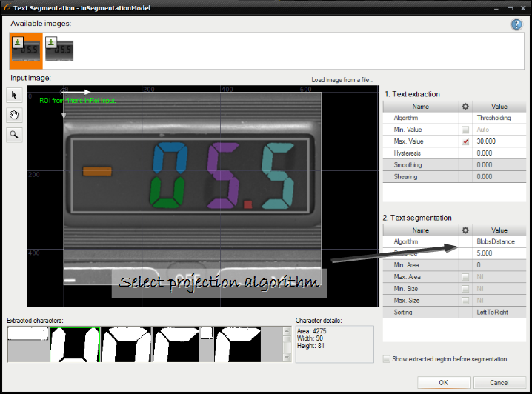Click Load image from a file link
Screen dimensions: 532x394
(x=342, y=80)
